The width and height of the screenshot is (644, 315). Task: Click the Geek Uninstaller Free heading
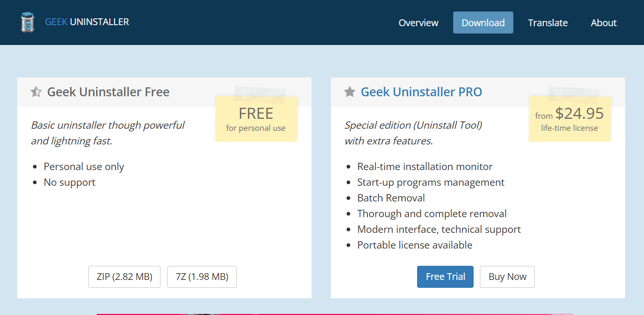point(108,92)
